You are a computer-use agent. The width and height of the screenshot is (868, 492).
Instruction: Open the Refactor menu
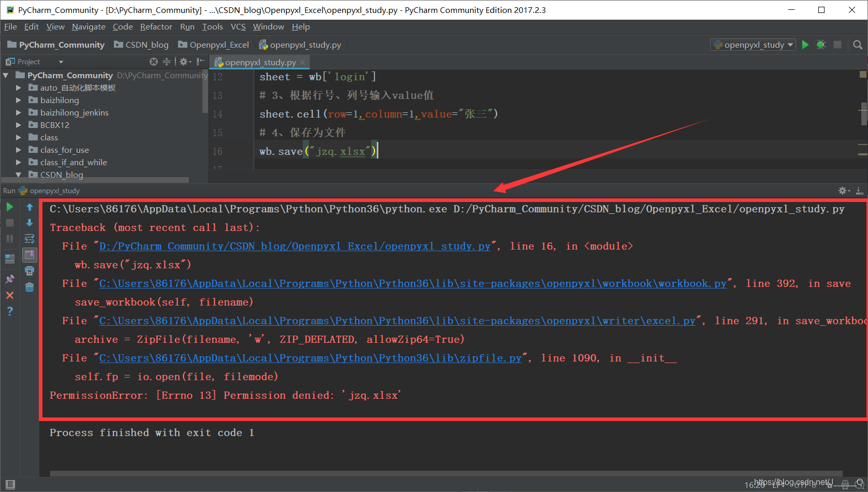(156, 26)
